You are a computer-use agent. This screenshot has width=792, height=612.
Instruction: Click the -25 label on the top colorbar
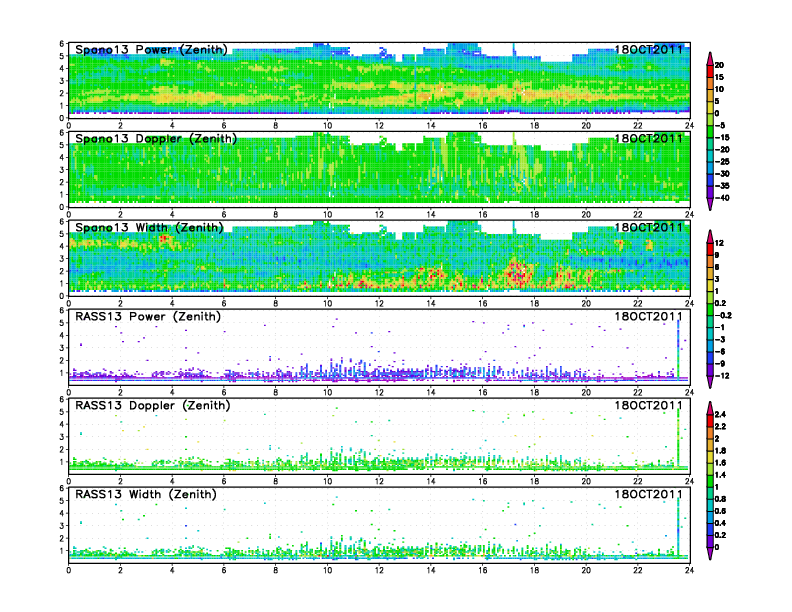tap(722, 162)
